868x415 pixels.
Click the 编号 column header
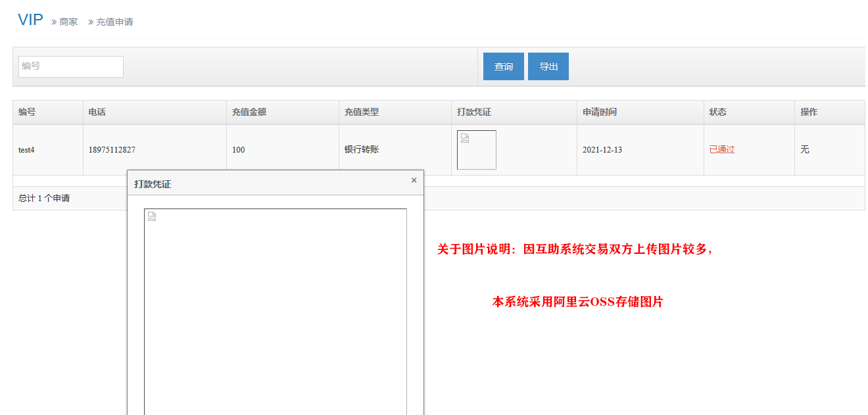click(x=27, y=112)
